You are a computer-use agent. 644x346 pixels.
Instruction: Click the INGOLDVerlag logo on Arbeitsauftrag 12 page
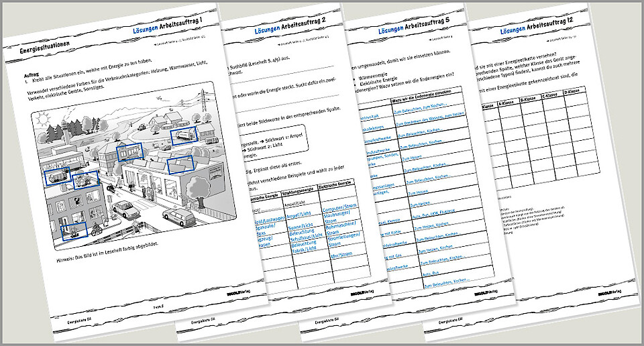(610, 292)
